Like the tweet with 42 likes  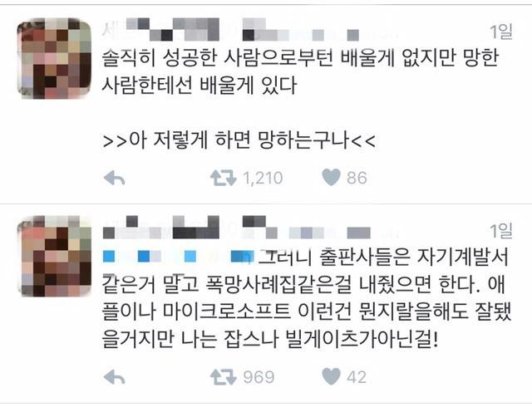pyautogui.click(x=331, y=377)
